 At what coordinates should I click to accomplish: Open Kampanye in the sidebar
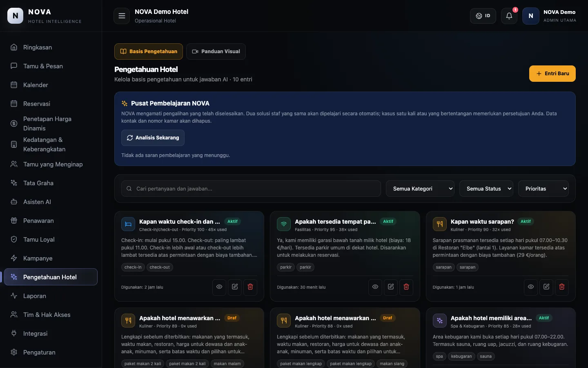pos(51,258)
